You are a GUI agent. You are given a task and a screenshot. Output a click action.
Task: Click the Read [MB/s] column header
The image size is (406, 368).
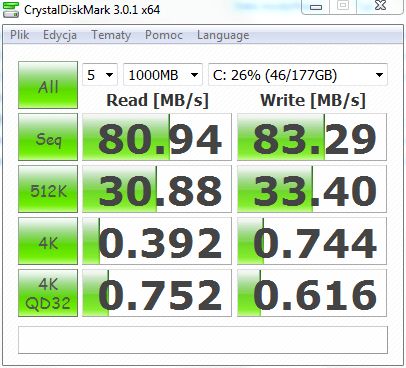click(157, 100)
